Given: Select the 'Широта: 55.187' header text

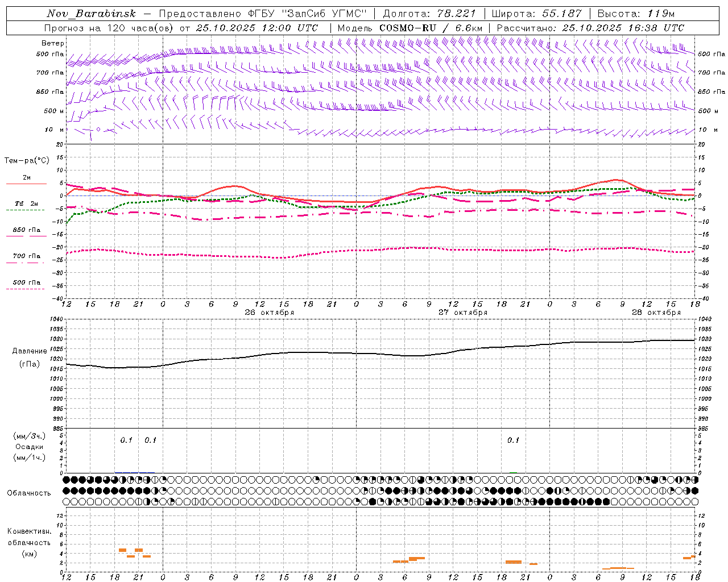Looking at the screenshot, I should tap(537, 14).
